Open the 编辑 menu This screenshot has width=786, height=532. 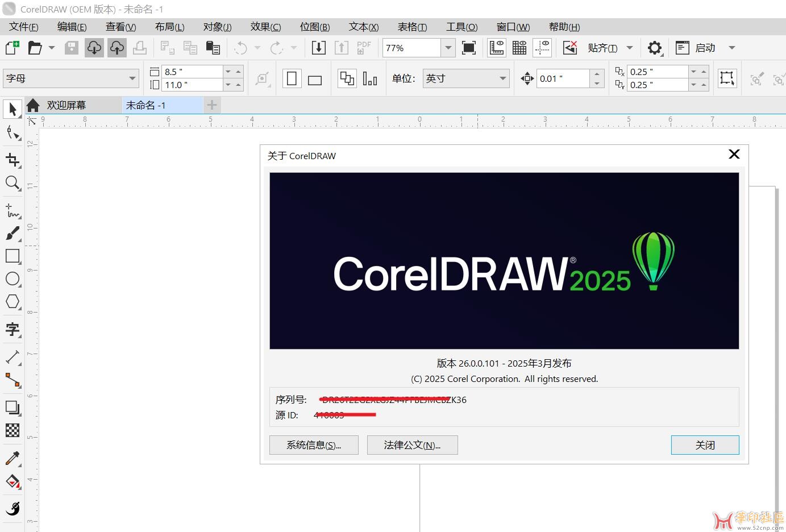click(x=72, y=27)
